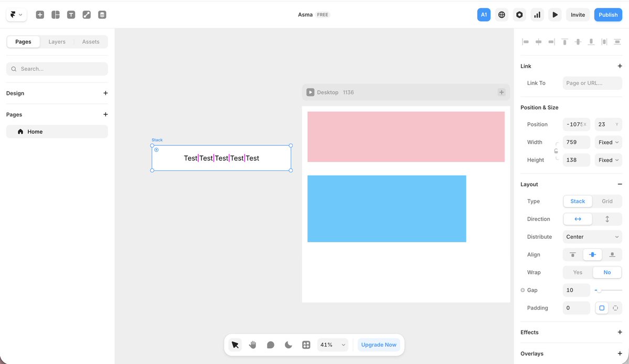
Task: Set Align to top
Action: point(573,254)
